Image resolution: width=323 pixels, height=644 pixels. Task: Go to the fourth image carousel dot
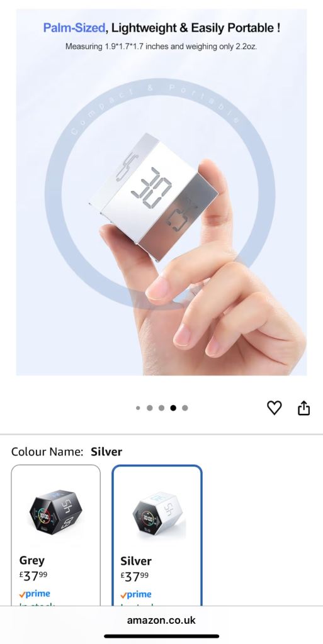click(173, 408)
